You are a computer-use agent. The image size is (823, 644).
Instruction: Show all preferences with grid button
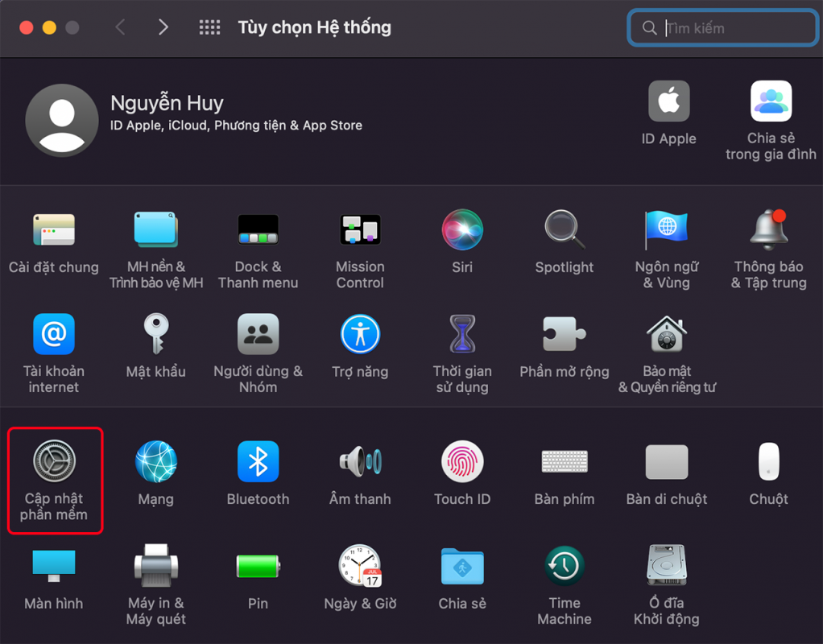point(209,27)
